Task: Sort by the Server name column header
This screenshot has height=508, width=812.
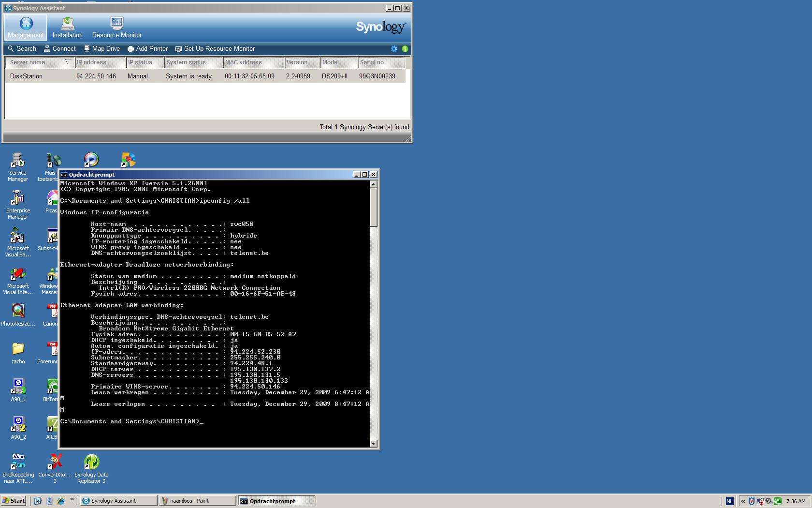Action: click(x=40, y=62)
